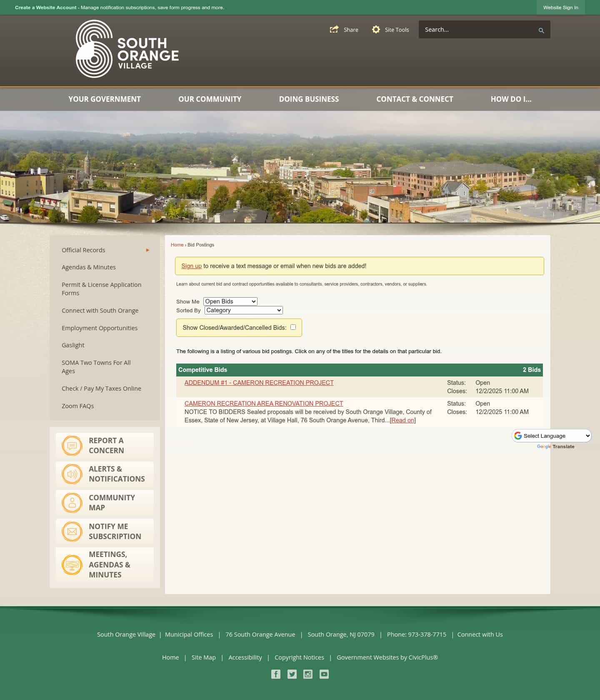Open Check / Pay My Taxes Online
The image size is (600, 700).
101,389
